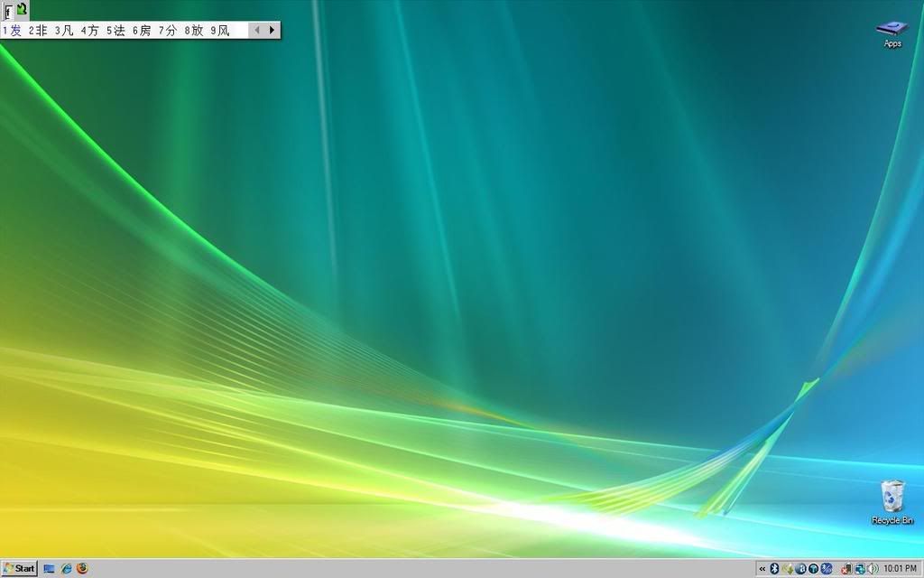The height and width of the screenshot is (578, 924).
Task: Open the Apps desktop shortcut
Action: click(x=892, y=34)
